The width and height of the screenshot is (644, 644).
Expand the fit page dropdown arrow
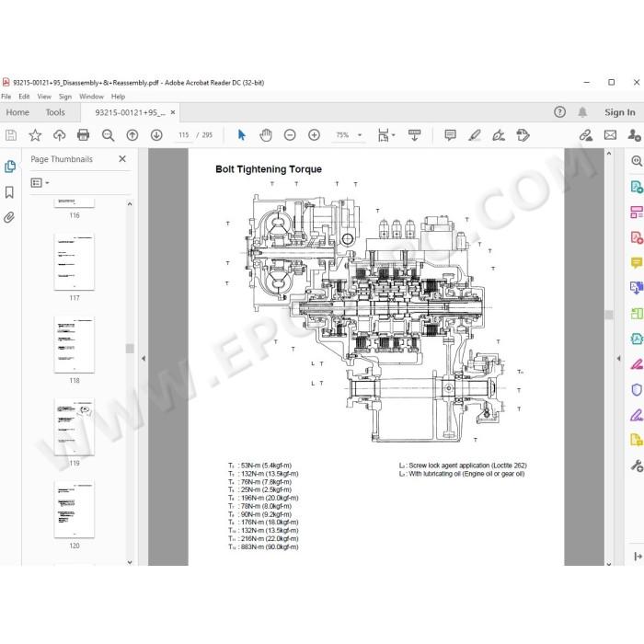(394, 135)
